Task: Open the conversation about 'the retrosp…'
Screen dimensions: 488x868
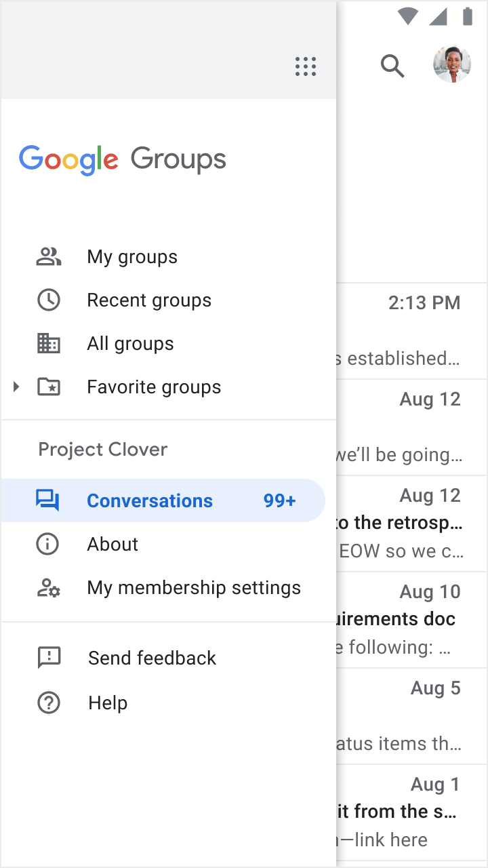Action: pos(412,524)
